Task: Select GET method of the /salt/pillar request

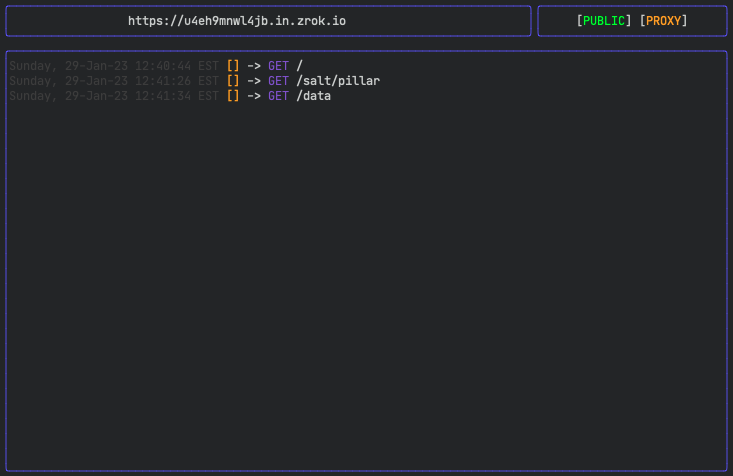Action: pyautogui.click(x=278, y=81)
